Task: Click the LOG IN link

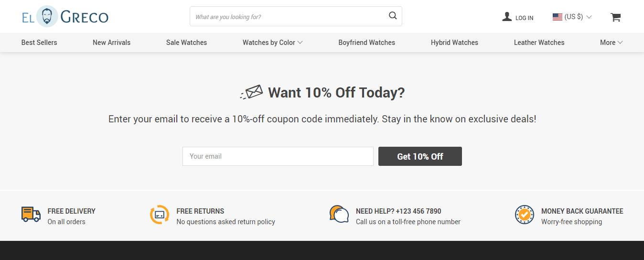Action: click(x=524, y=18)
